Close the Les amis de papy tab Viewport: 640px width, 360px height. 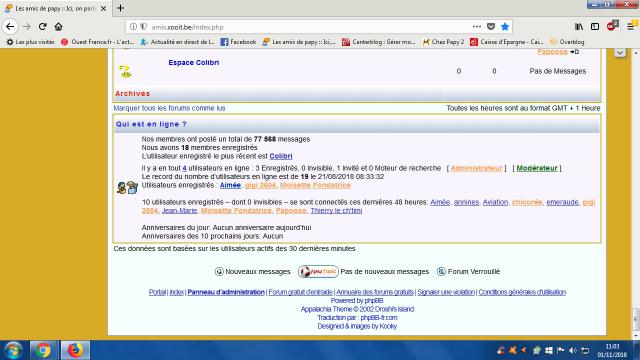(x=104, y=8)
